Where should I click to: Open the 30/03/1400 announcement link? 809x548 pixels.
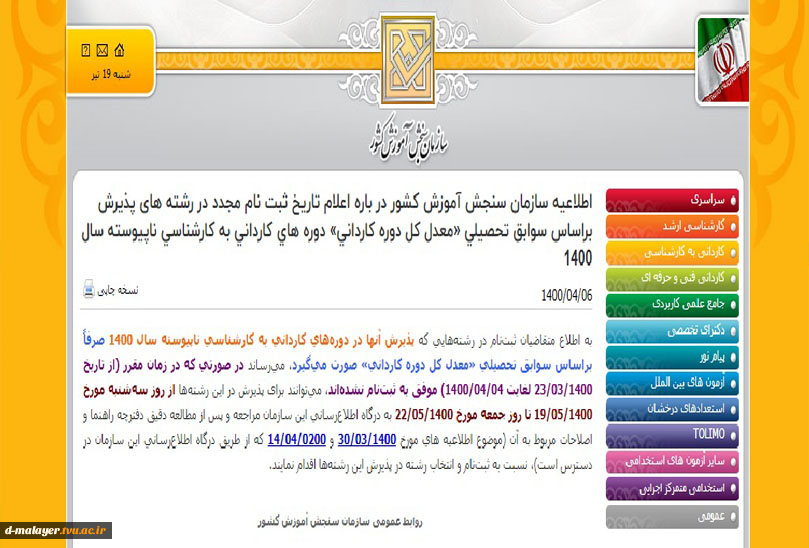click(x=367, y=440)
